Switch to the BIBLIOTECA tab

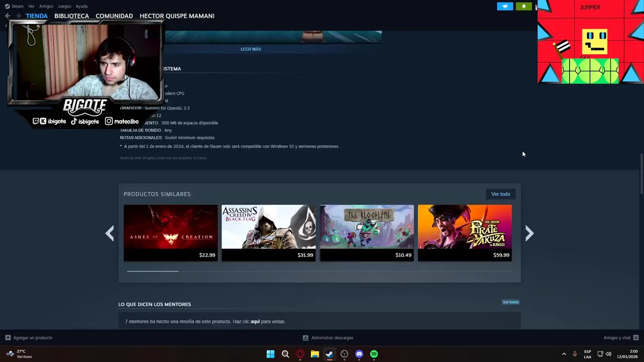(71, 16)
